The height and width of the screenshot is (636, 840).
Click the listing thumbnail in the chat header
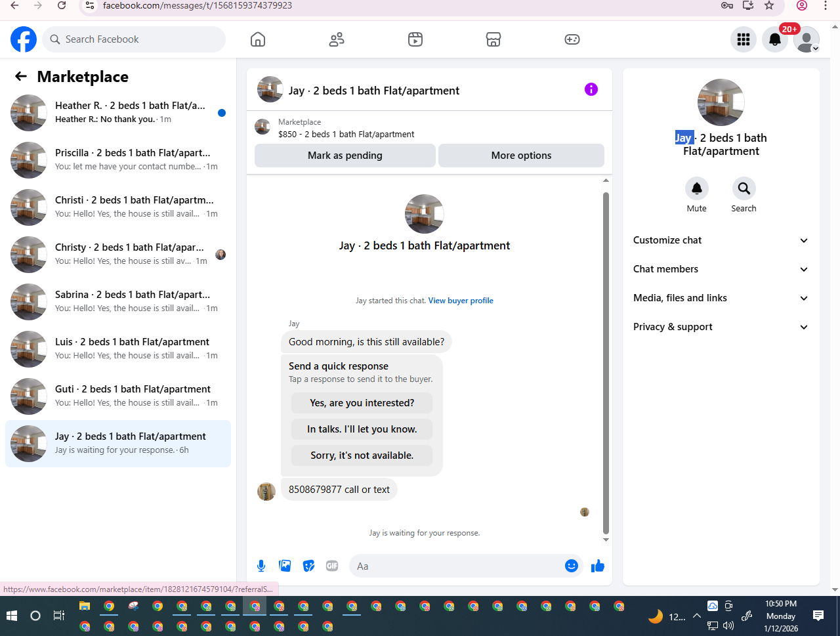point(270,89)
